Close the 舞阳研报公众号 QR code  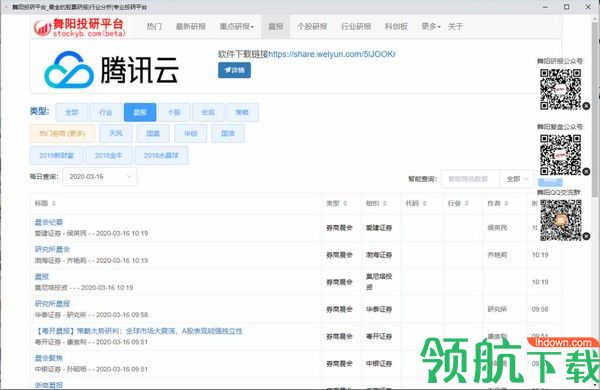click(586, 106)
